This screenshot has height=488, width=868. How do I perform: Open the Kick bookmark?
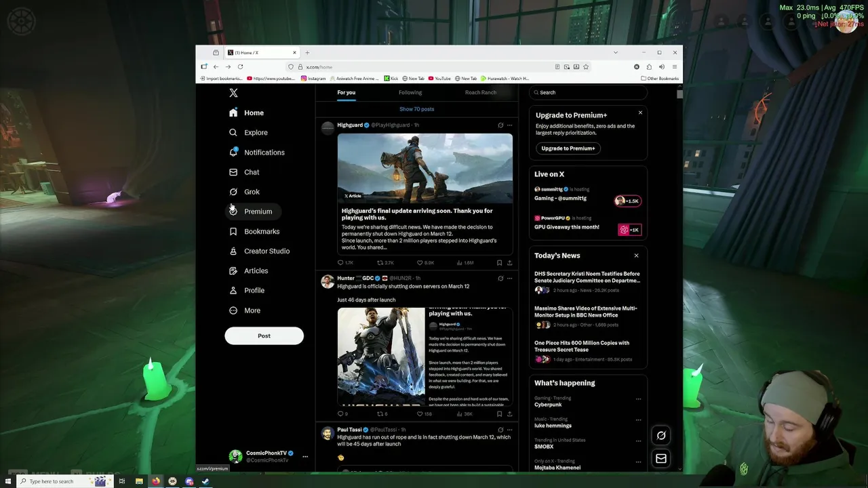click(391, 78)
